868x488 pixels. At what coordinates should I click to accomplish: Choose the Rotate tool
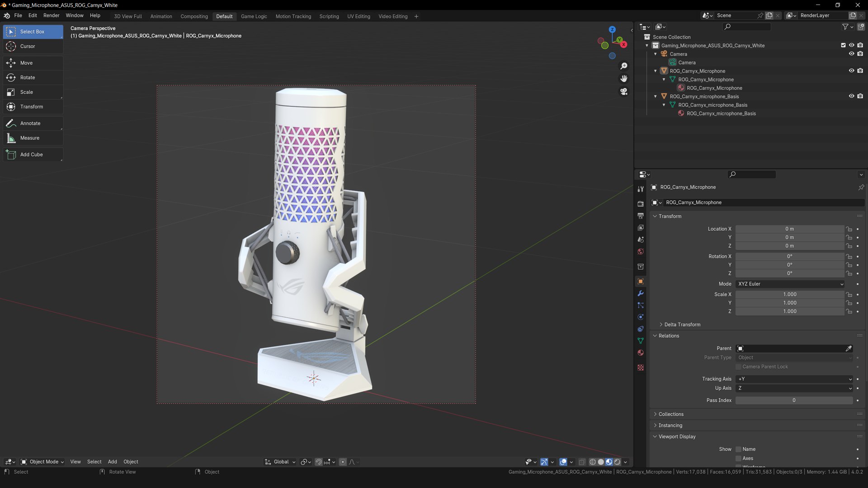(x=33, y=77)
